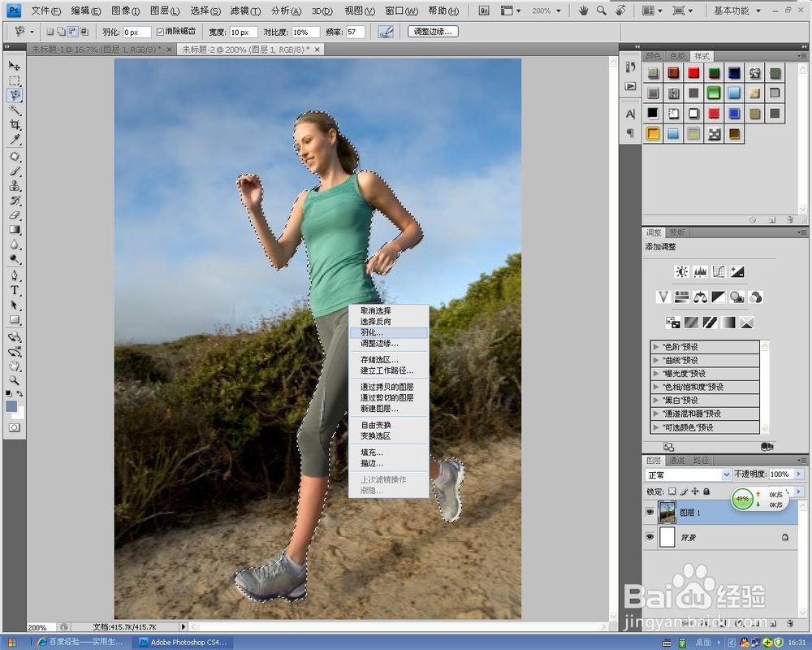Select the Magic Wand tool
Viewport: 812px width, 650px height.
[x=15, y=110]
